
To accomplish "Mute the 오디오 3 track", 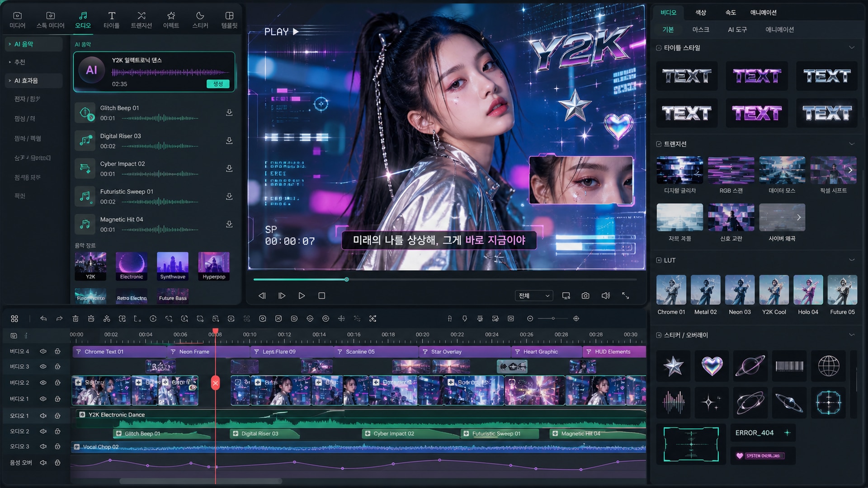I will point(43,446).
